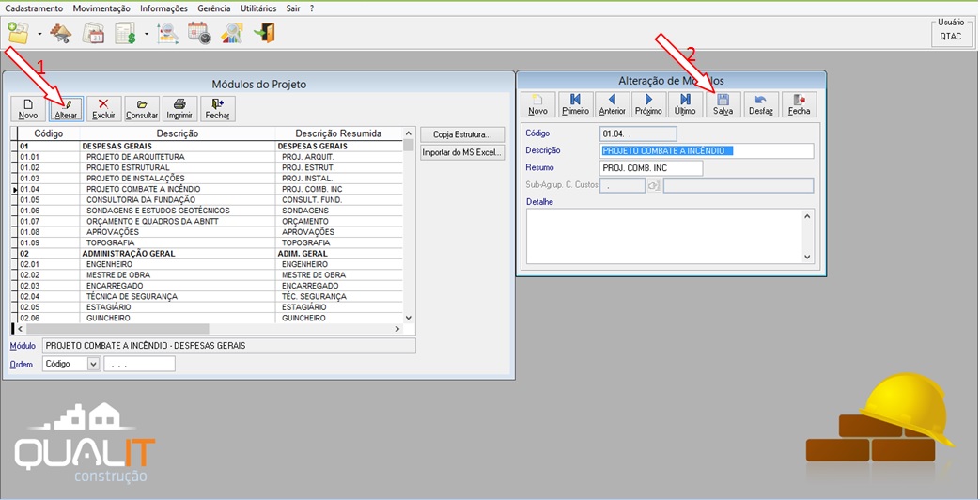Undo changes with the Desfaz button
Screen dimensions: 980x500
pyautogui.click(x=761, y=104)
